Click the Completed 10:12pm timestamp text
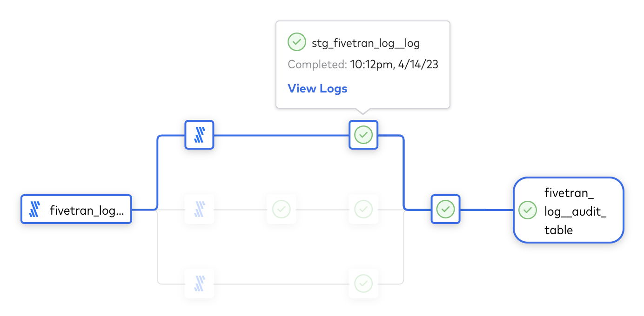644x316 pixels. point(363,65)
